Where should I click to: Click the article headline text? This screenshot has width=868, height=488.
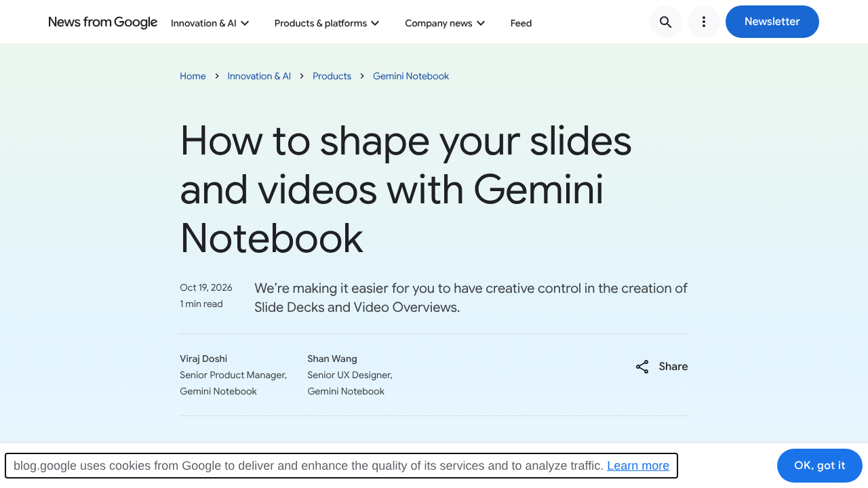click(406, 189)
